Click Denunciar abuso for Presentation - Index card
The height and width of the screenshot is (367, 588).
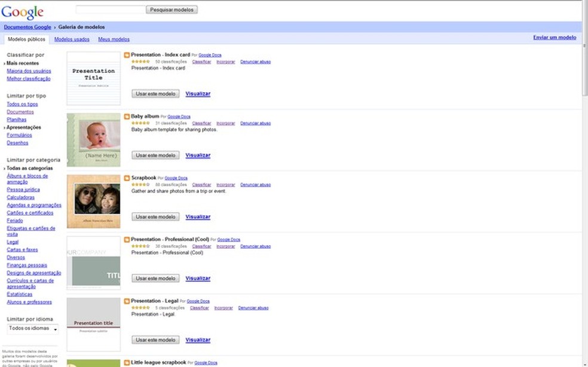[255, 62]
